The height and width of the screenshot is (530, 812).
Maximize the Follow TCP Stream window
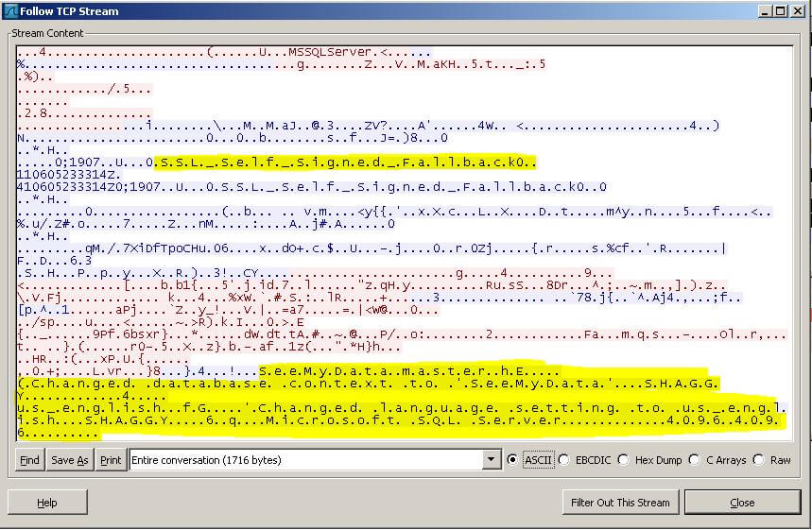point(781,11)
